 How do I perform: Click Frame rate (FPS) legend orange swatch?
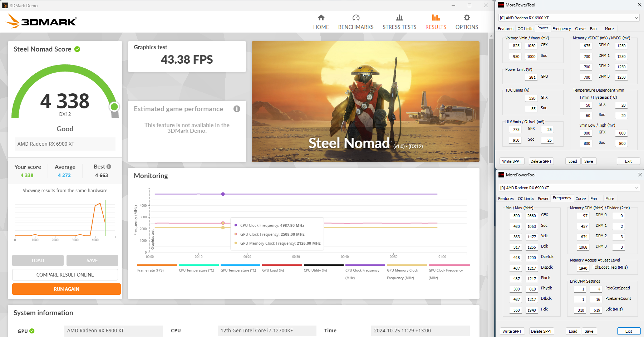pos(157,265)
